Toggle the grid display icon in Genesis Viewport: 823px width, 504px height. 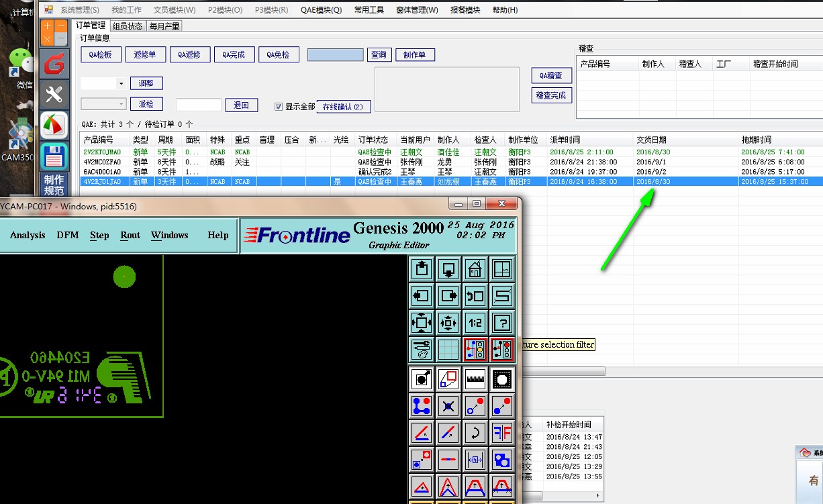tap(448, 349)
